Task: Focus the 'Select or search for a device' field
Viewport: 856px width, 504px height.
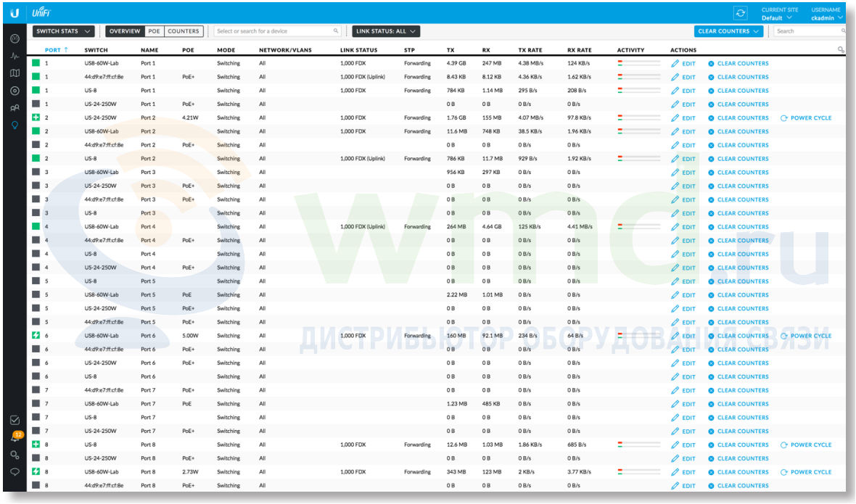Action: tap(277, 31)
